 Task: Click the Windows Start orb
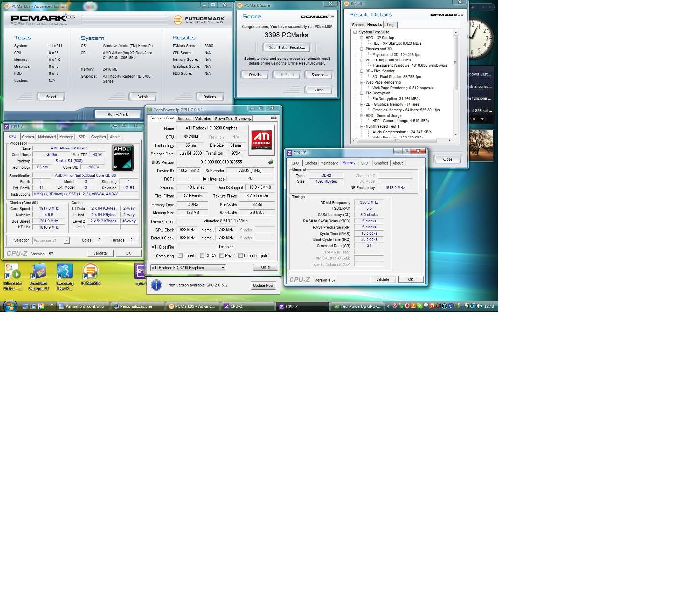coord(10,306)
